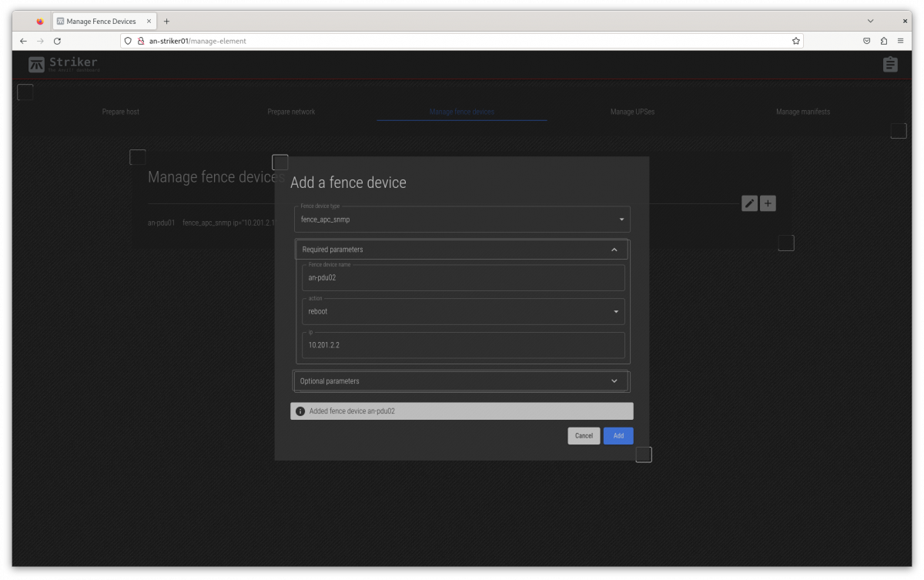Click the plus add fence device icon
This screenshot has width=924, height=580.
coord(768,203)
